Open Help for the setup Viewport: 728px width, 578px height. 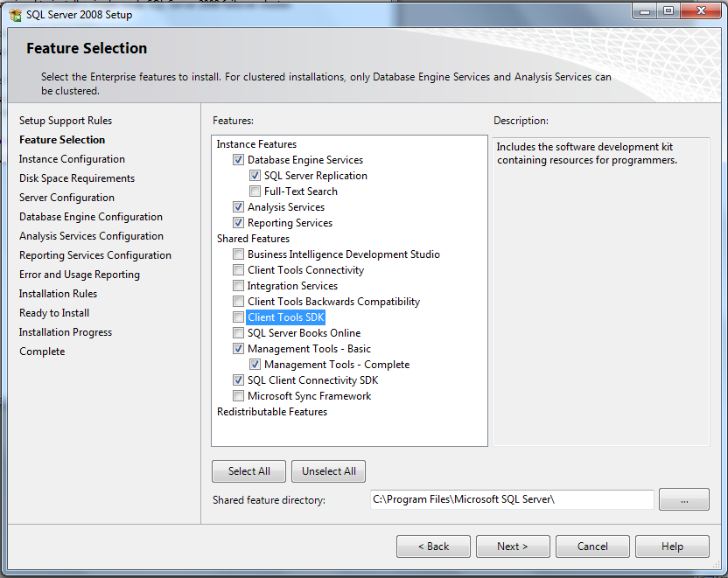click(672, 547)
